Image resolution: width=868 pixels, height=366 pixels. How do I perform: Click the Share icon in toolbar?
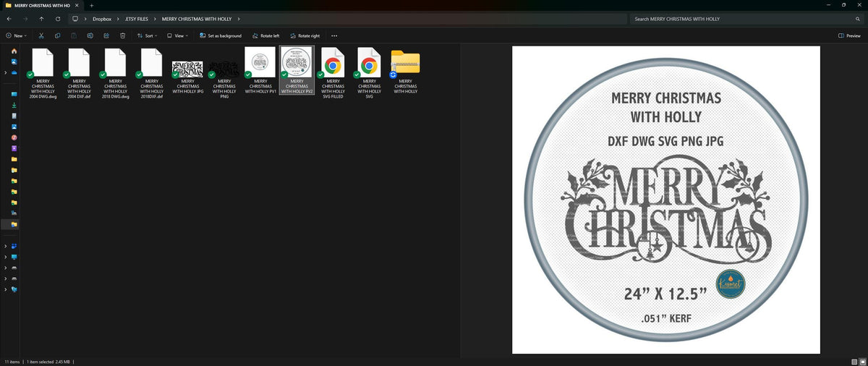pos(106,35)
